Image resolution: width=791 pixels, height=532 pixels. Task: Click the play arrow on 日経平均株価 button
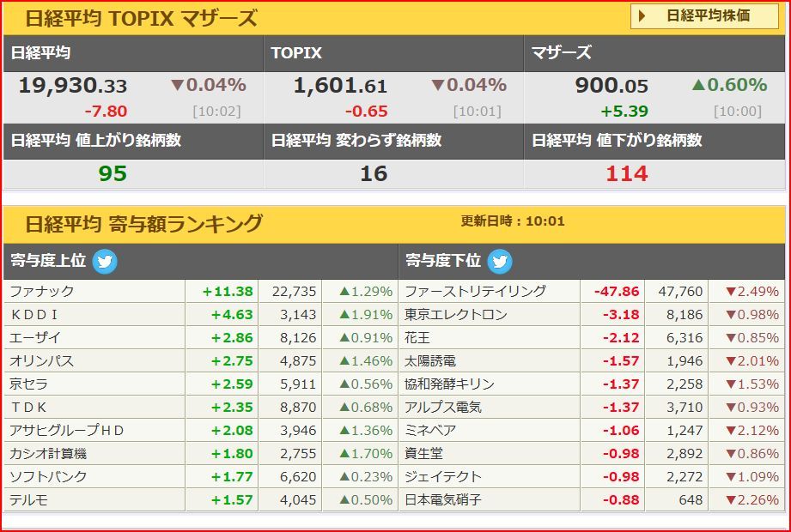coord(642,16)
